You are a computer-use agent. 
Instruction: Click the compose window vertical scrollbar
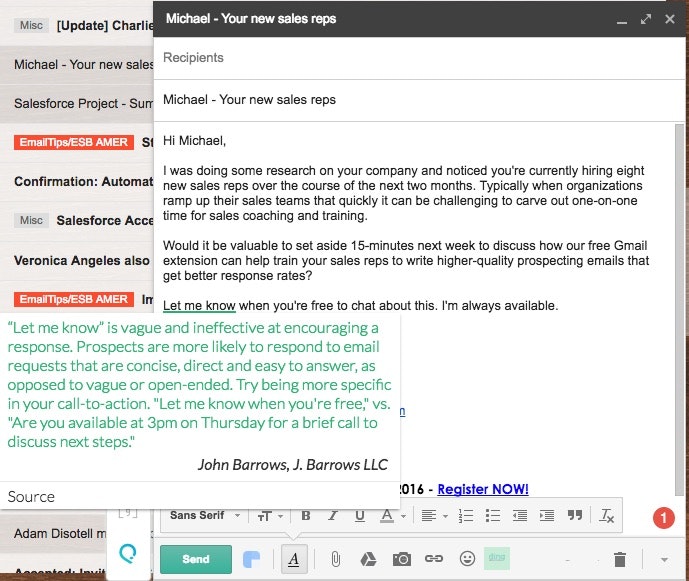(679, 310)
